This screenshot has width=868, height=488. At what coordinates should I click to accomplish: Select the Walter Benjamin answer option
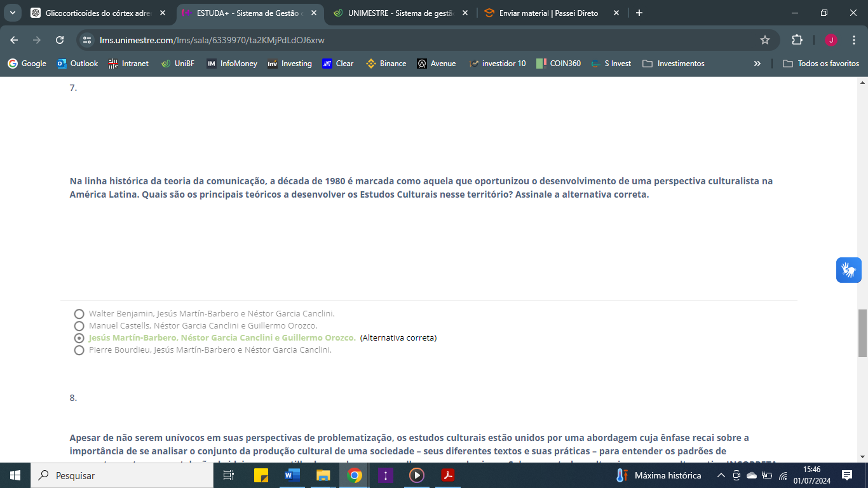[79, 314]
